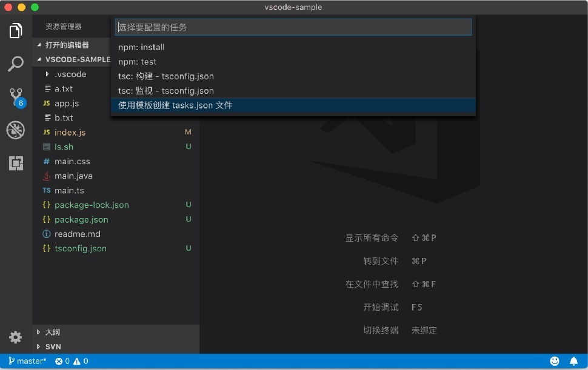Click the master* branch in status bar
The width and height of the screenshot is (588, 370).
[x=27, y=361]
